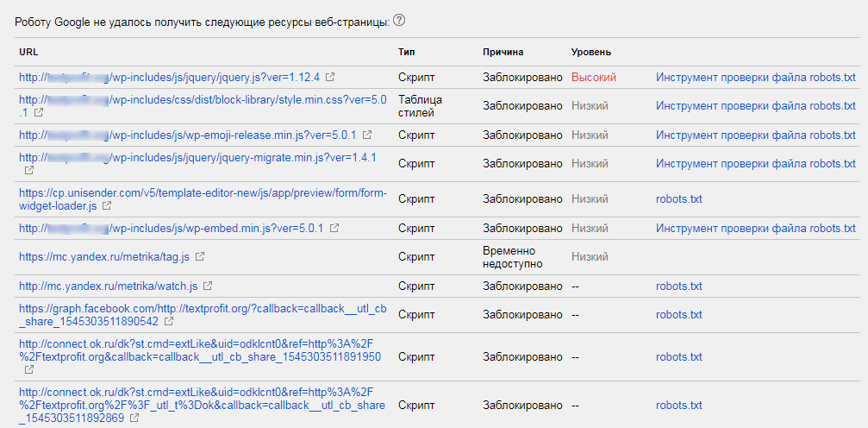Open robots.txt checker tool for style.min.css row
The width and height of the screenshot is (868, 428).
756,106
